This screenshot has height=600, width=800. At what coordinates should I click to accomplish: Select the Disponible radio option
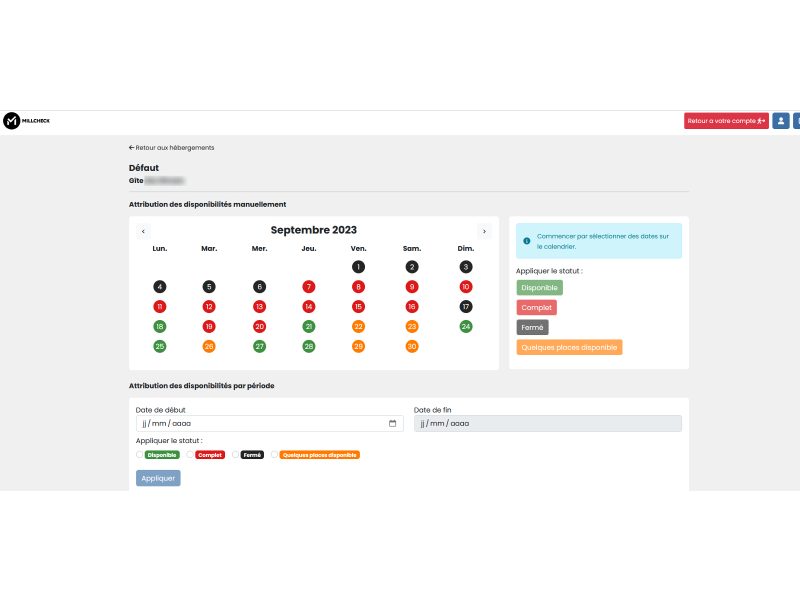pos(140,455)
